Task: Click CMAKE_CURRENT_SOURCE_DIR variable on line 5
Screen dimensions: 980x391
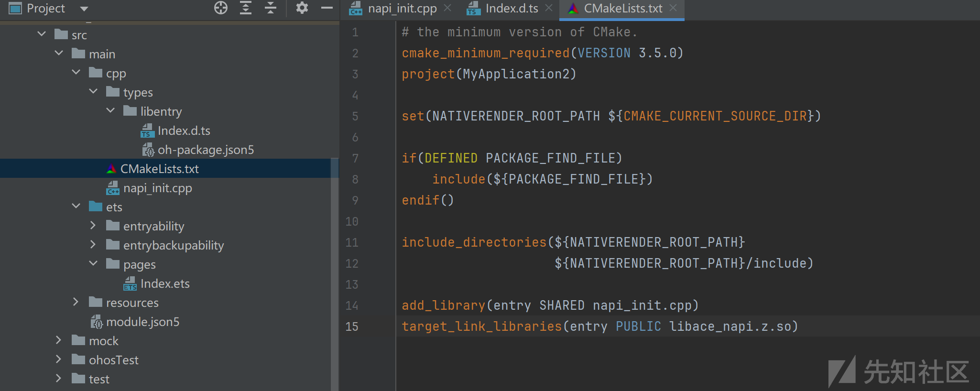Action: tap(715, 116)
